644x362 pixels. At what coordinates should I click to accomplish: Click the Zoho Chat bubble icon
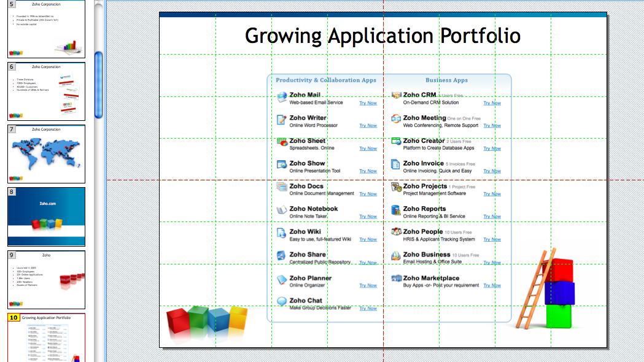click(x=282, y=301)
